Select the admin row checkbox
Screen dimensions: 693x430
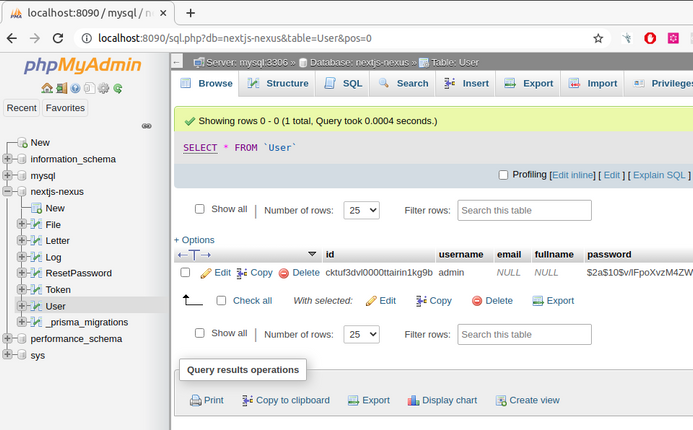pos(185,273)
